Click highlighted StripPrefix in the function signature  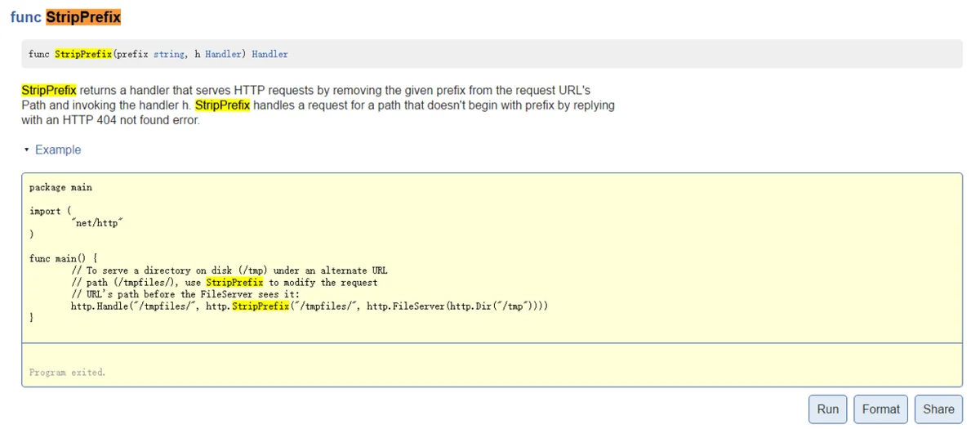[83, 55]
